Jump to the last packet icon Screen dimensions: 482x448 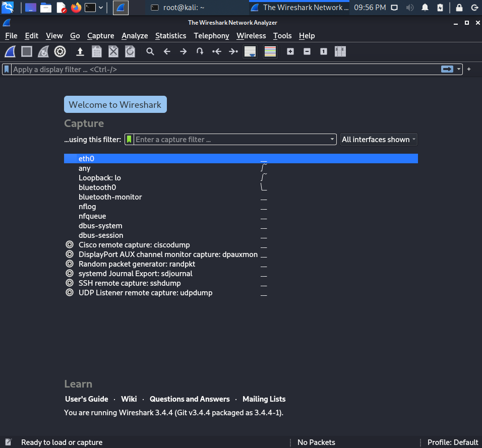(233, 51)
